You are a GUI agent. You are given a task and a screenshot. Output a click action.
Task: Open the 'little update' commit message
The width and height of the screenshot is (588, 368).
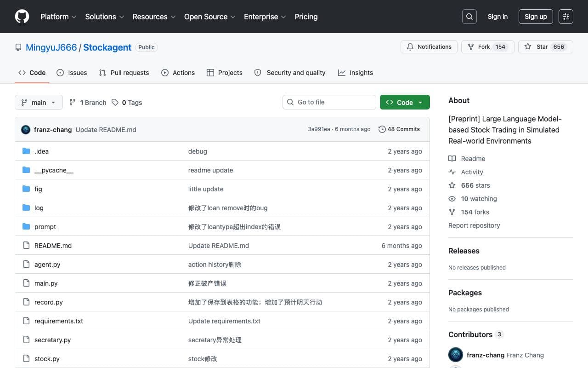[x=206, y=189]
